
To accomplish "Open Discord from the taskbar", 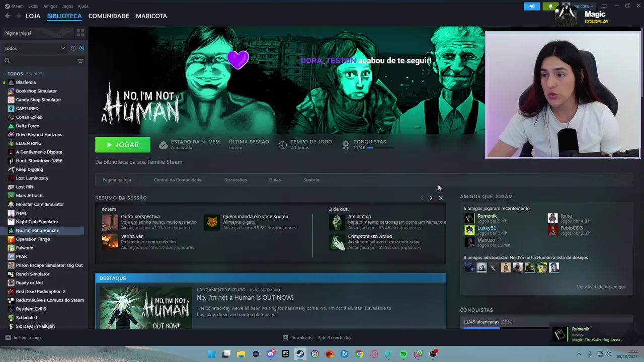I will [x=271, y=354].
